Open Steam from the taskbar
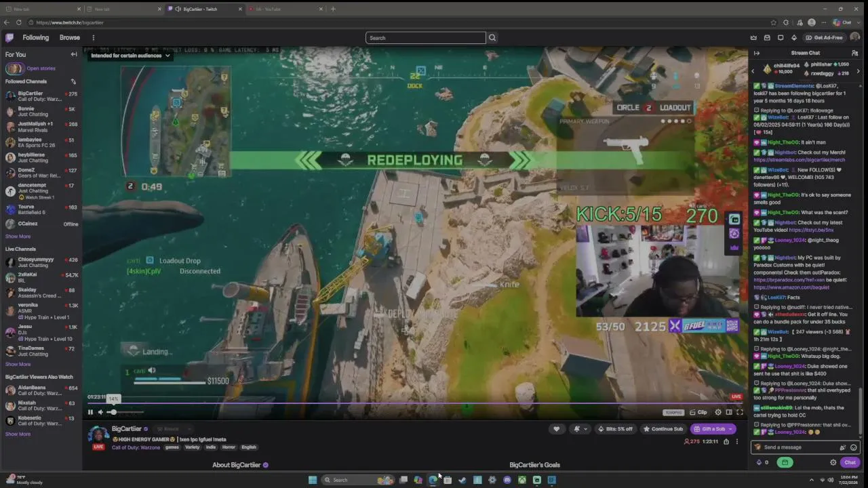Viewport: 868px width, 488px height. (462, 480)
